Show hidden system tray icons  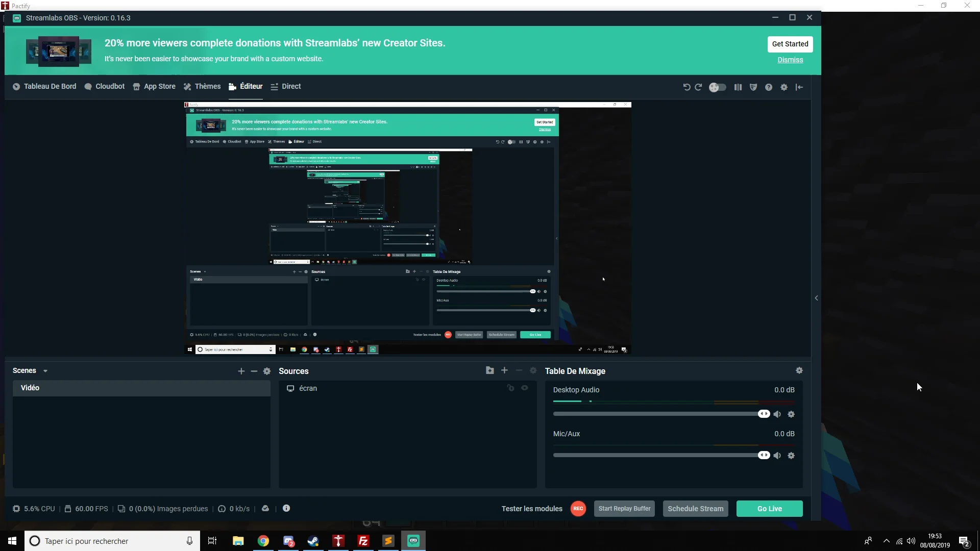click(886, 541)
